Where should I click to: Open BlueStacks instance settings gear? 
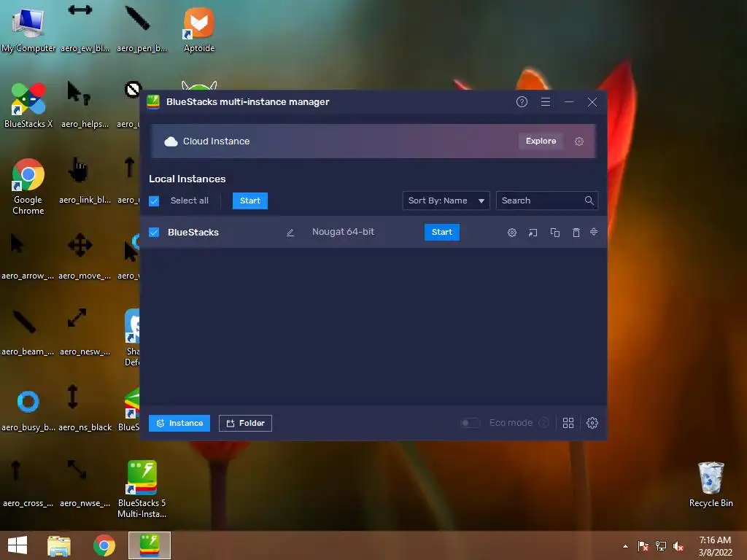pos(511,233)
